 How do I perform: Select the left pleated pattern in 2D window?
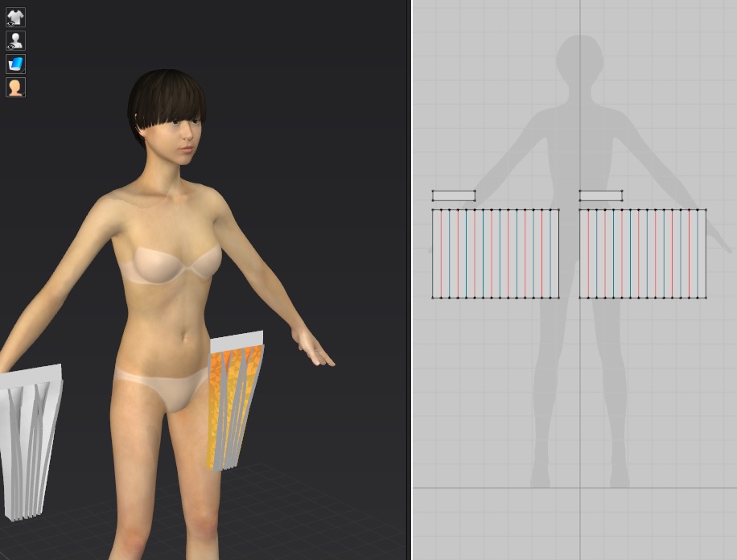point(496,253)
